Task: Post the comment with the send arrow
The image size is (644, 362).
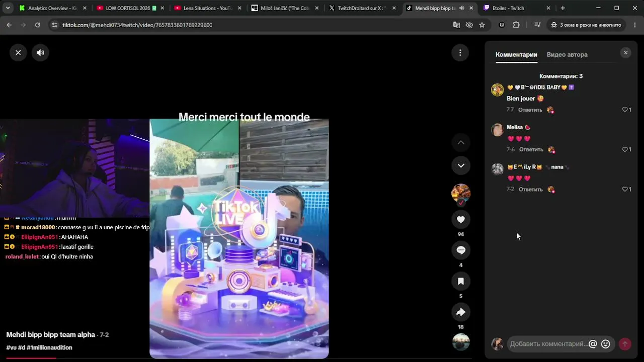Action: coord(624,344)
